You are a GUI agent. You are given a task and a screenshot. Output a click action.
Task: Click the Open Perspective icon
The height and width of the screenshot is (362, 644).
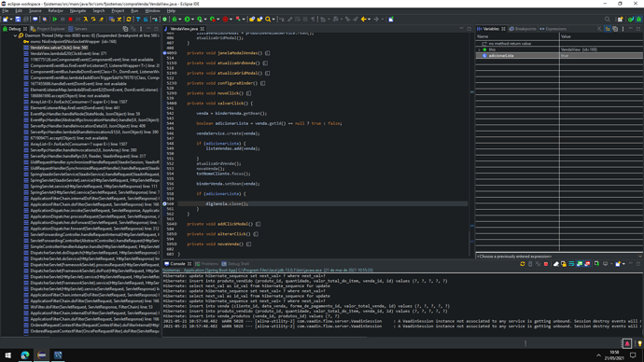tap(620, 20)
